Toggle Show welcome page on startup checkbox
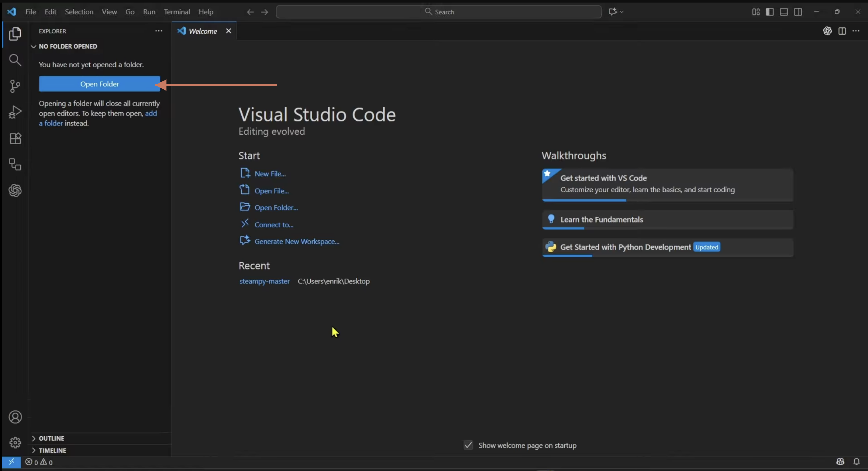 468,445
